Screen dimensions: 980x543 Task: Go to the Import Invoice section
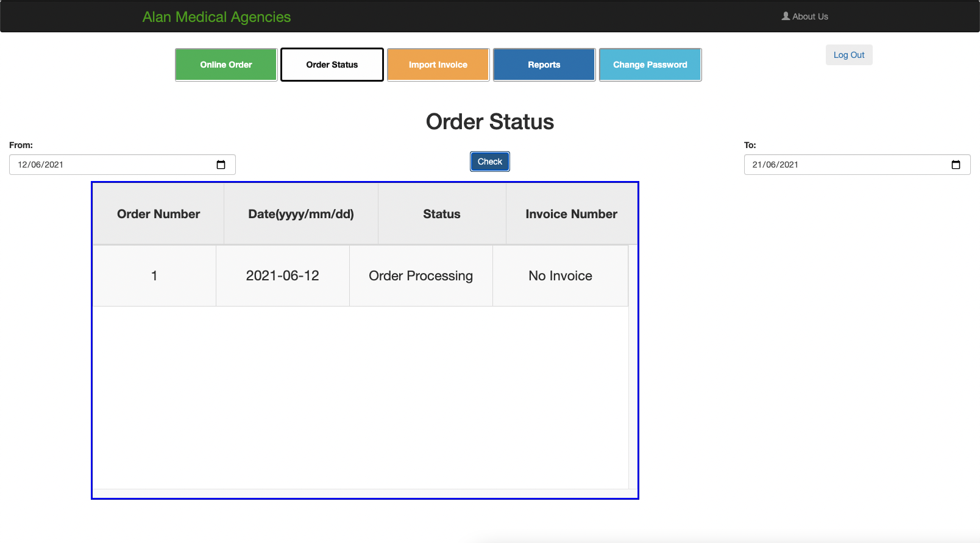(438, 65)
